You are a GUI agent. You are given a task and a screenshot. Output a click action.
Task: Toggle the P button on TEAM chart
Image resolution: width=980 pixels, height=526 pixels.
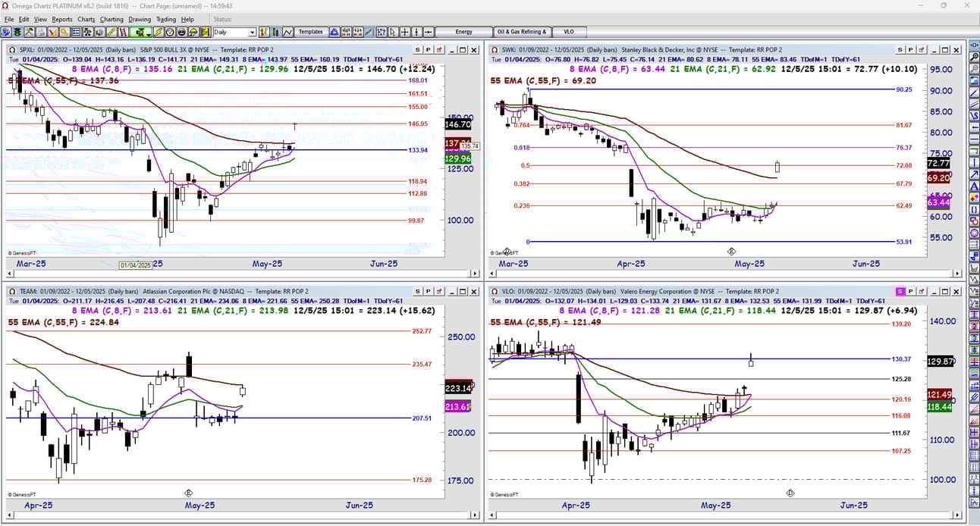[x=429, y=291]
